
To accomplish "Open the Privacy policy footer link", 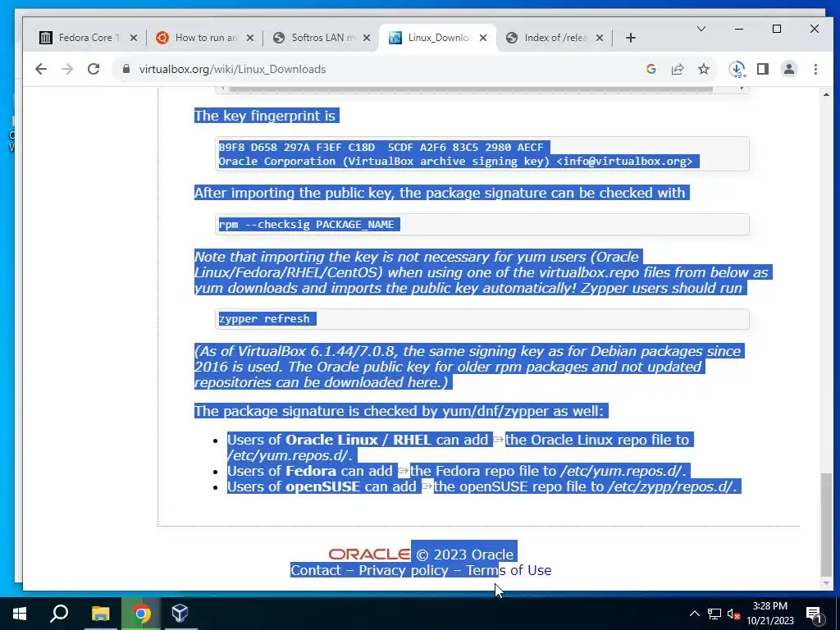I will point(404,570).
